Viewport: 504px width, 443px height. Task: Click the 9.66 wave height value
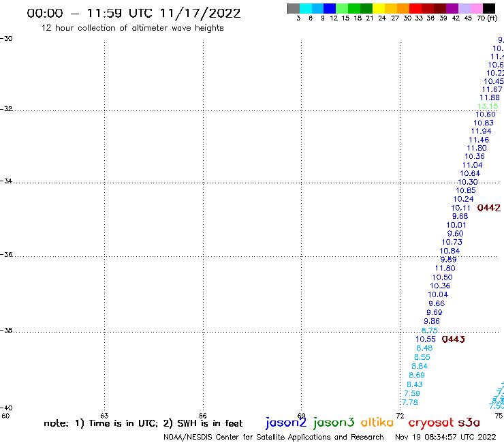point(437,303)
